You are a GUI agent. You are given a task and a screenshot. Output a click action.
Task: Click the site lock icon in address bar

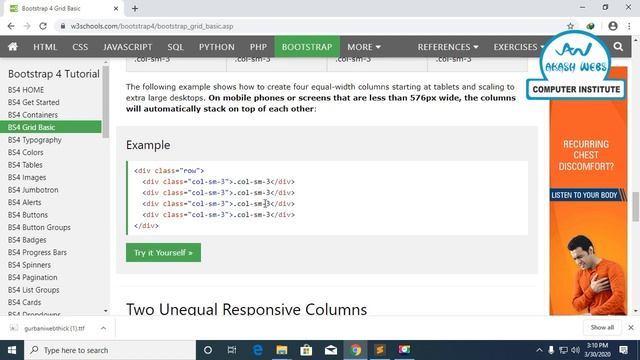click(62, 26)
